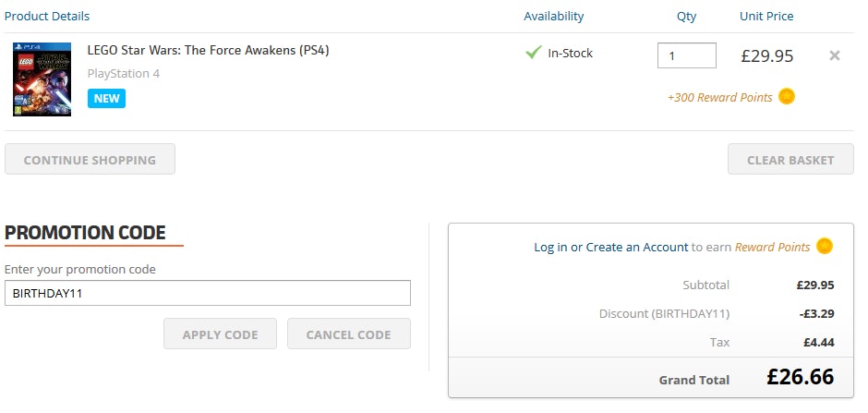Click gold coin icon in order summary box
868x413 pixels.
pyautogui.click(x=825, y=247)
